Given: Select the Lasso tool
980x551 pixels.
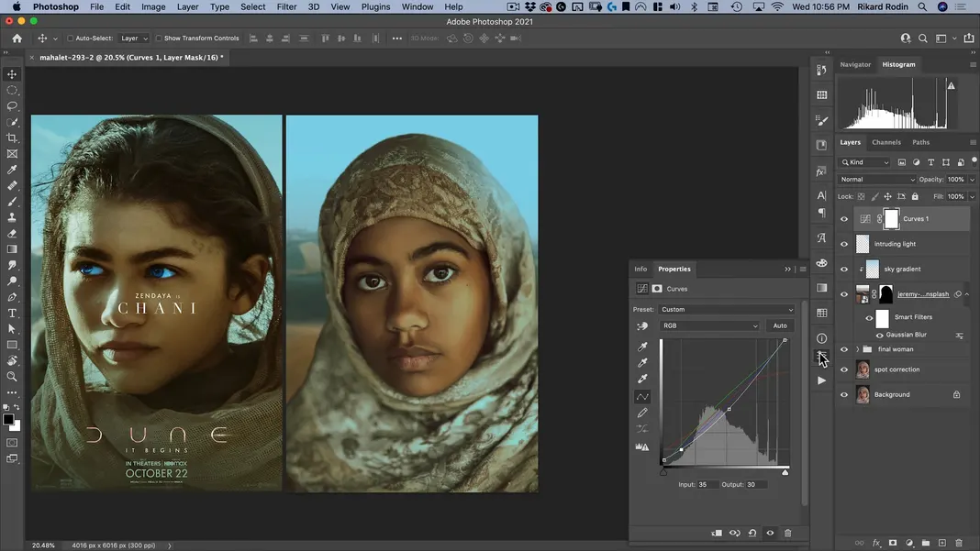Looking at the screenshot, I should (12, 106).
